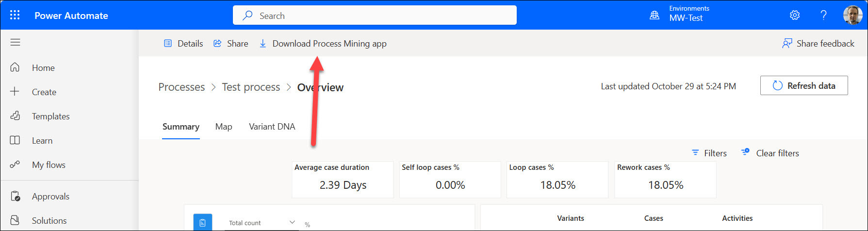Open the user profile picture

point(852,16)
